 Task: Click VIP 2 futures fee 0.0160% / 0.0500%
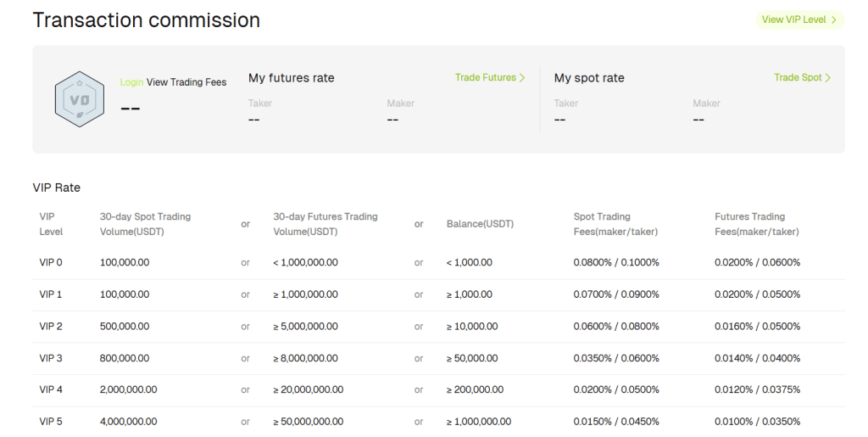point(757,327)
